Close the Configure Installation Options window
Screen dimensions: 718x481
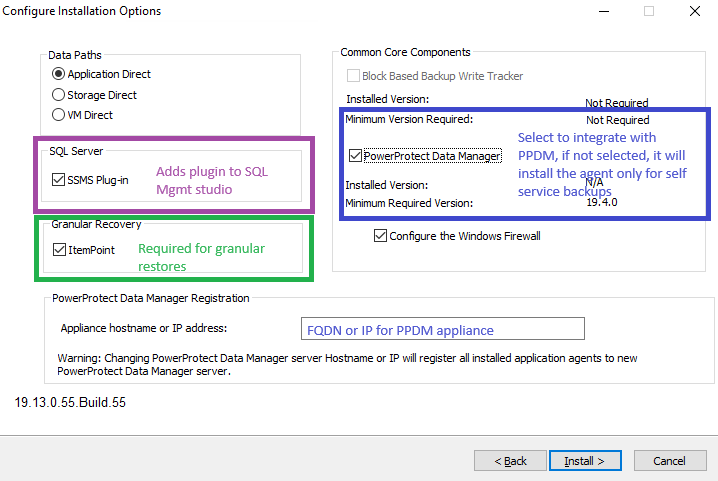click(695, 11)
